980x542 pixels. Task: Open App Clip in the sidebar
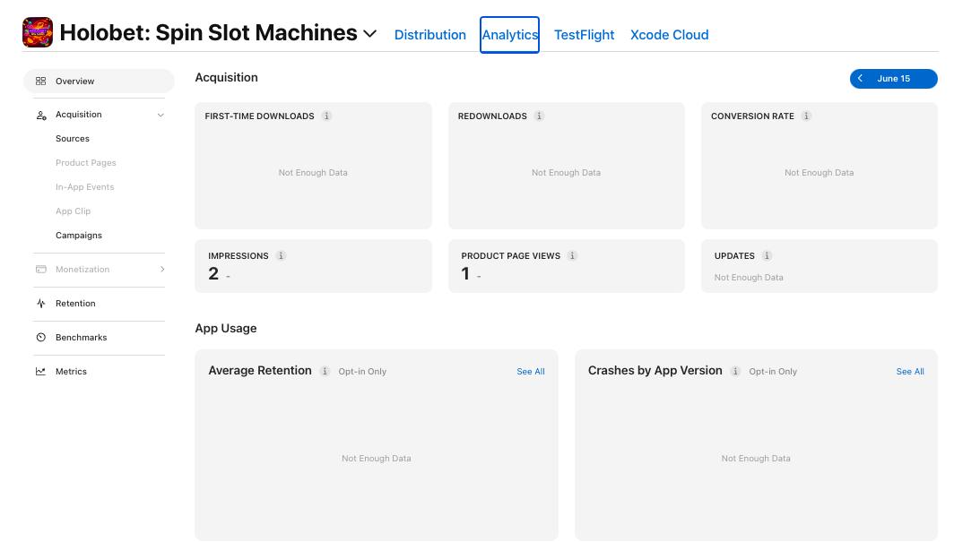pyautogui.click(x=74, y=211)
